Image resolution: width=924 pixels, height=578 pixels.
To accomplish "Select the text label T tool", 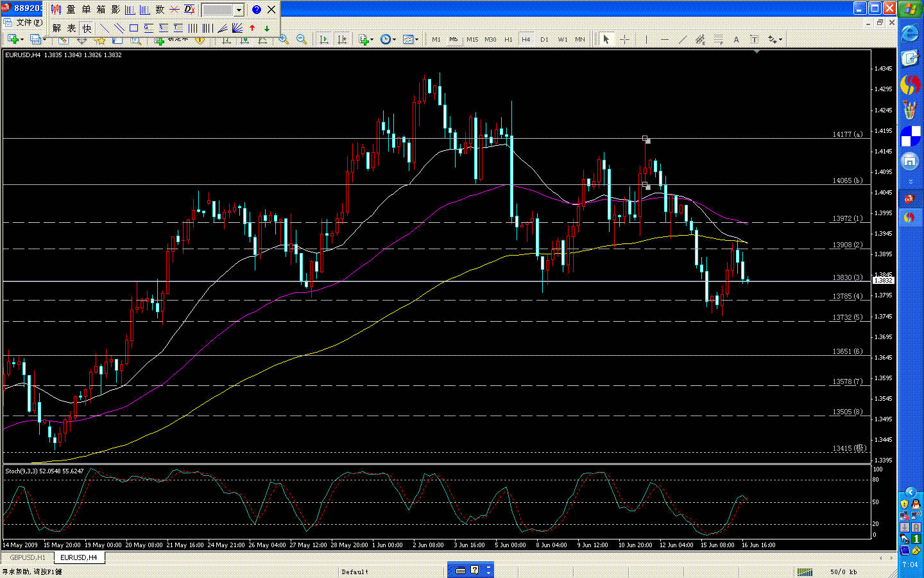I will pos(754,39).
